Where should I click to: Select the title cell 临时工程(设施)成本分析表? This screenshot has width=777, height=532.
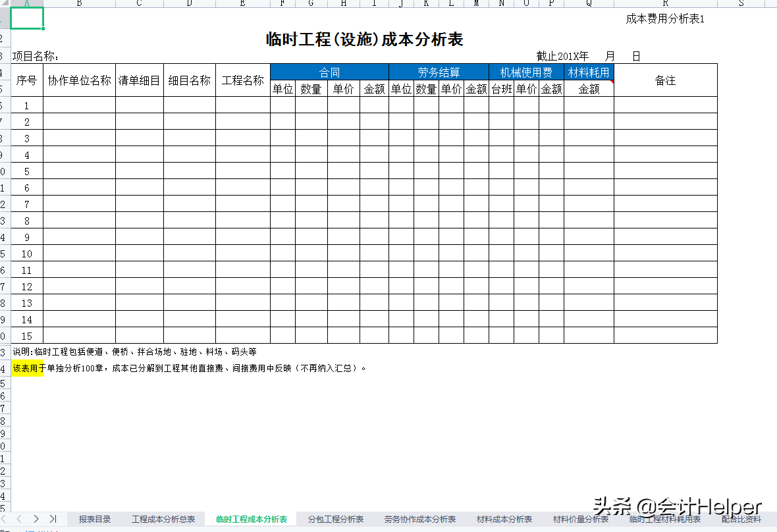tap(364, 39)
